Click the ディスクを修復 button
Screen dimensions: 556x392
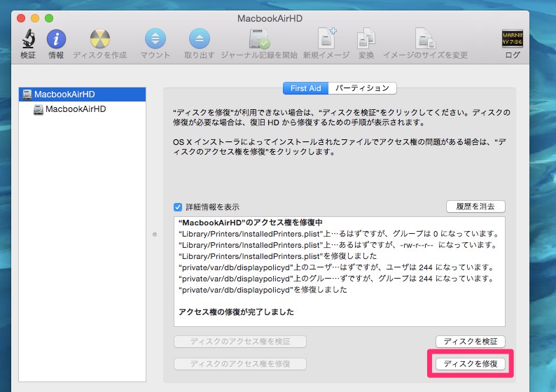point(471,363)
